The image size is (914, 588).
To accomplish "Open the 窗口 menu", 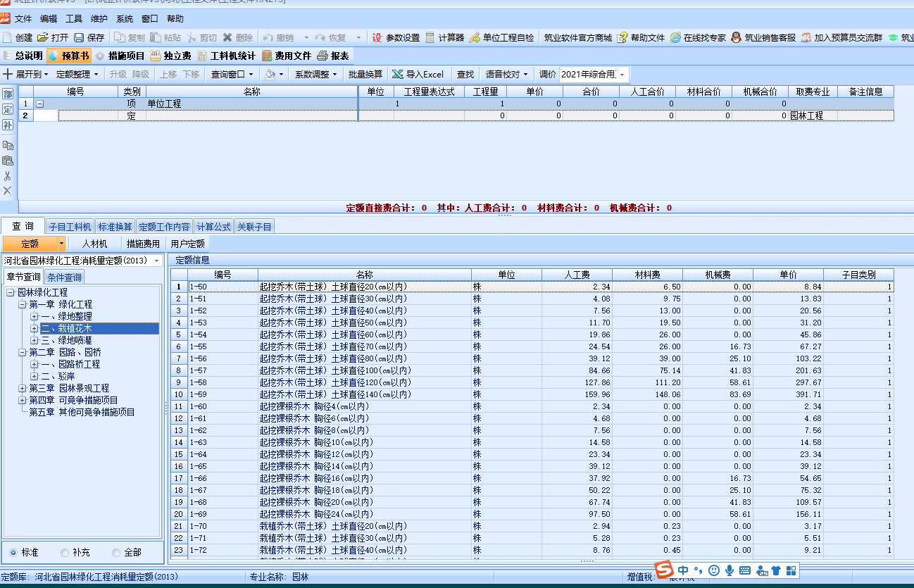I will point(150,19).
